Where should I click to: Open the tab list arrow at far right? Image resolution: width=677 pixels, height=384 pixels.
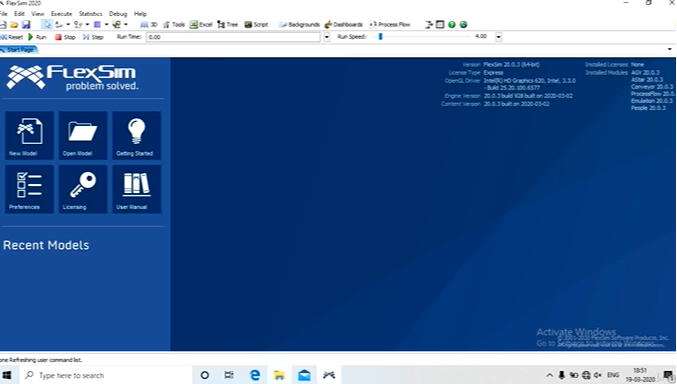pyautogui.click(x=670, y=49)
